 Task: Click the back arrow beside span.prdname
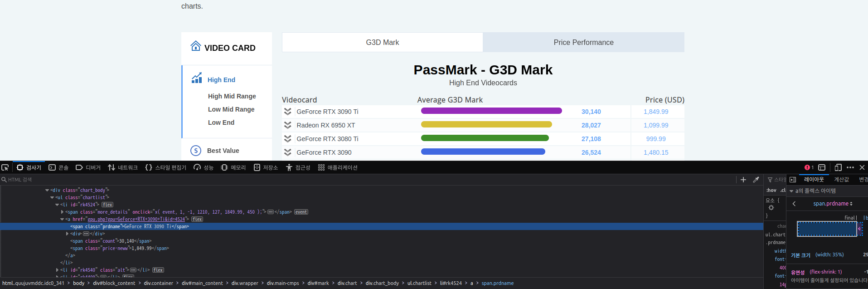click(x=794, y=204)
